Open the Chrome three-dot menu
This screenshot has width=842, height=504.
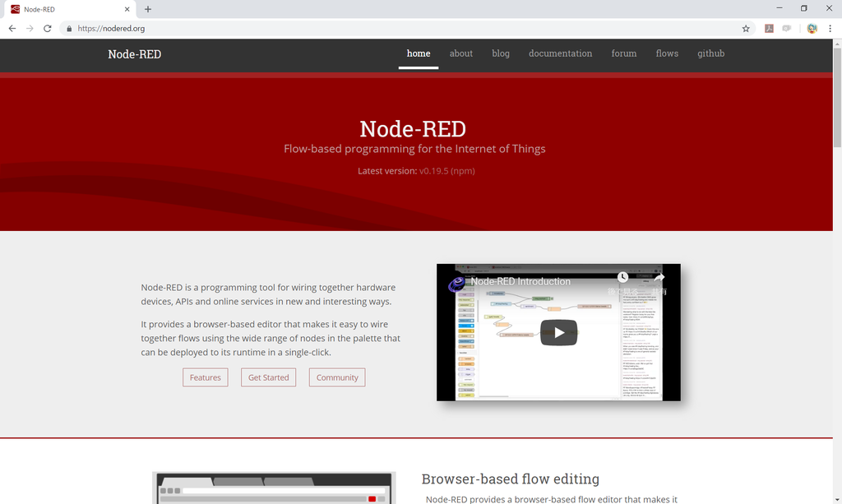[x=830, y=29]
